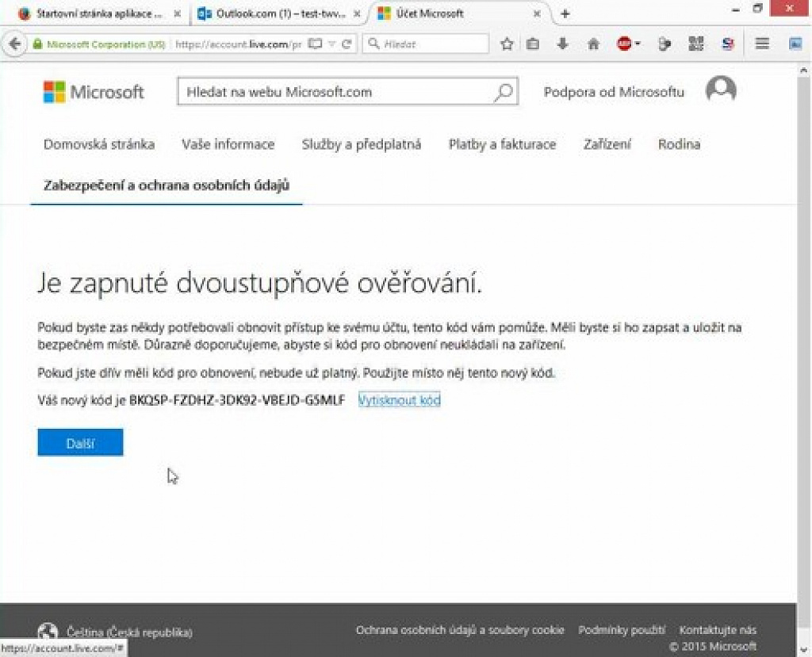
Task: Click the scrollbar down arrow
Action: click(x=804, y=649)
